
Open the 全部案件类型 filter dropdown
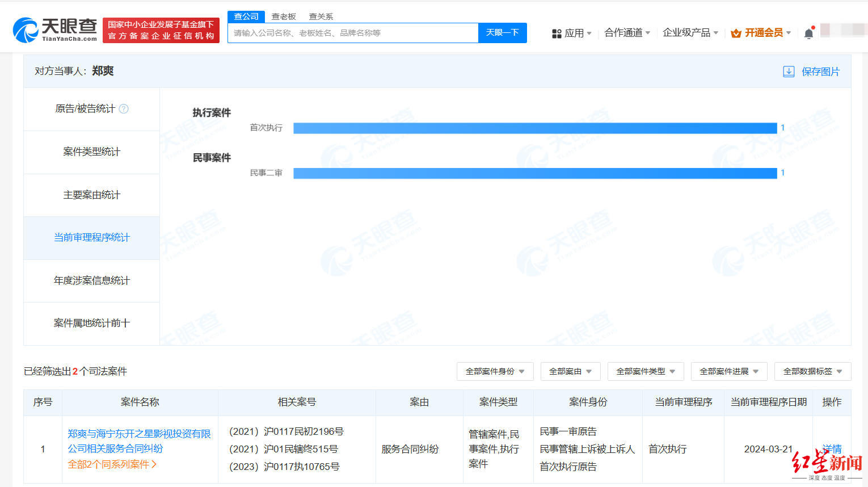(646, 371)
